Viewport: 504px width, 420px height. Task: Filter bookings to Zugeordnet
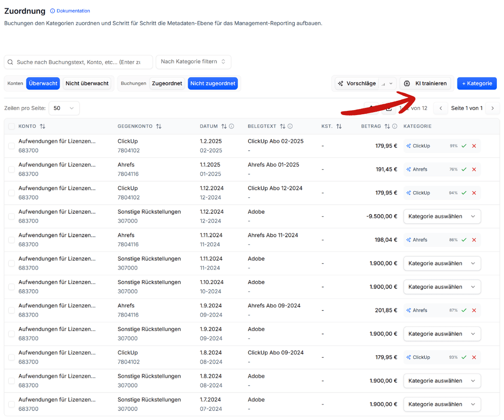tap(167, 84)
